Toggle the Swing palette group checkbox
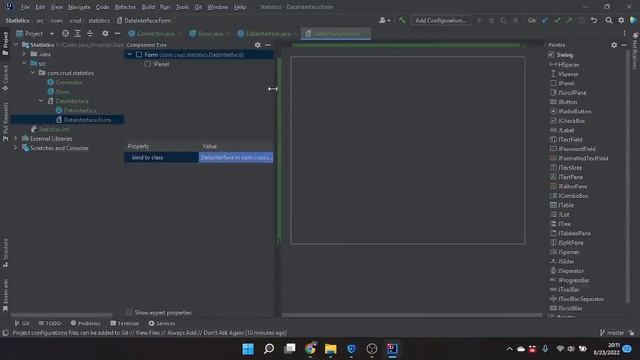Image resolution: width=640 pixels, height=360 pixels. click(552, 55)
